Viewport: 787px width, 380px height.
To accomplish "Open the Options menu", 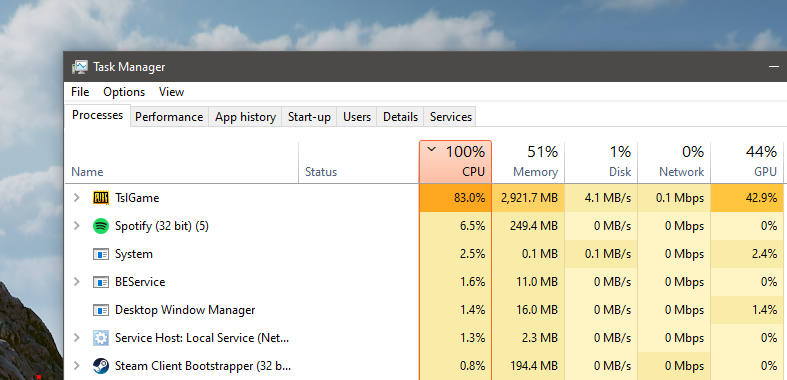I will click(x=124, y=92).
